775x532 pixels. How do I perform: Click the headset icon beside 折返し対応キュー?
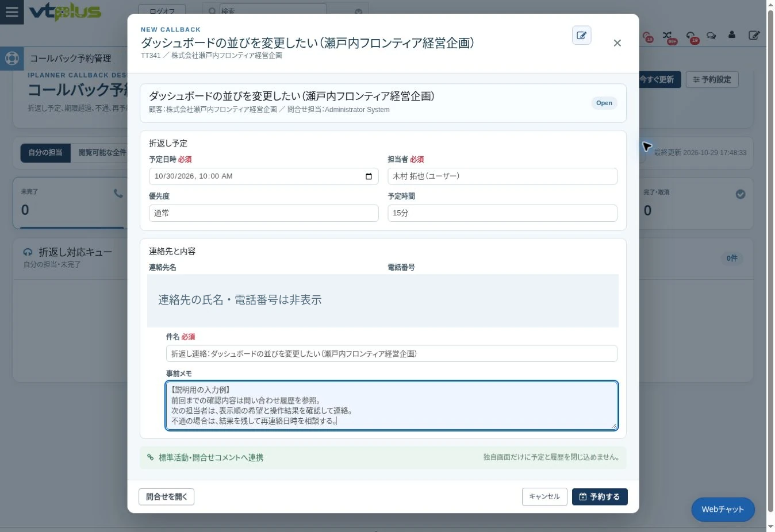28,252
